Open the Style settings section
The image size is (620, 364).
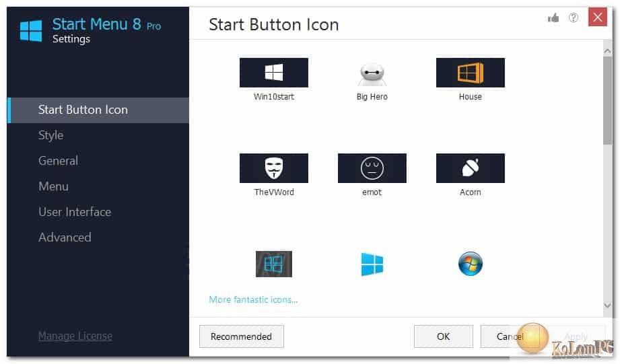(50, 135)
